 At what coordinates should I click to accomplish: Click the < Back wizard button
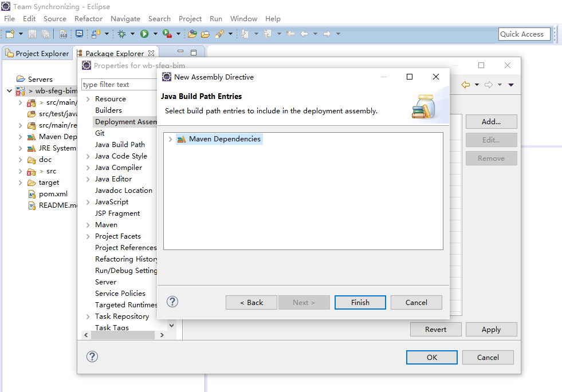coord(251,303)
